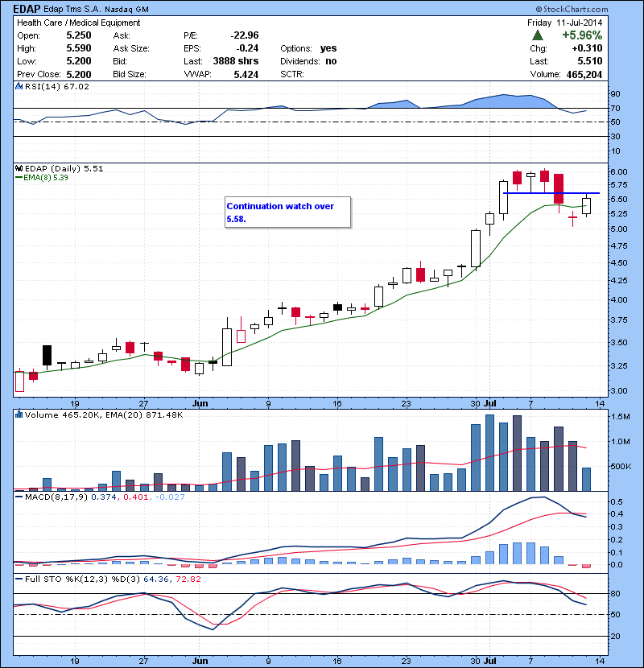Click the 'EDAP (Daily) 5.51' label
The height and width of the screenshot is (668, 644).
pos(64,168)
